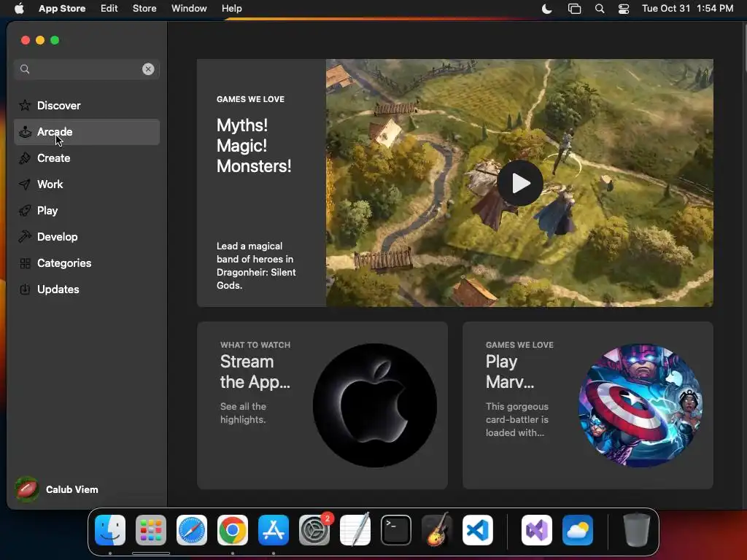Click 'Lead a magical band of heroes' description
Image resolution: width=747 pixels, height=560 pixels.
pyautogui.click(x=256, y=265)
